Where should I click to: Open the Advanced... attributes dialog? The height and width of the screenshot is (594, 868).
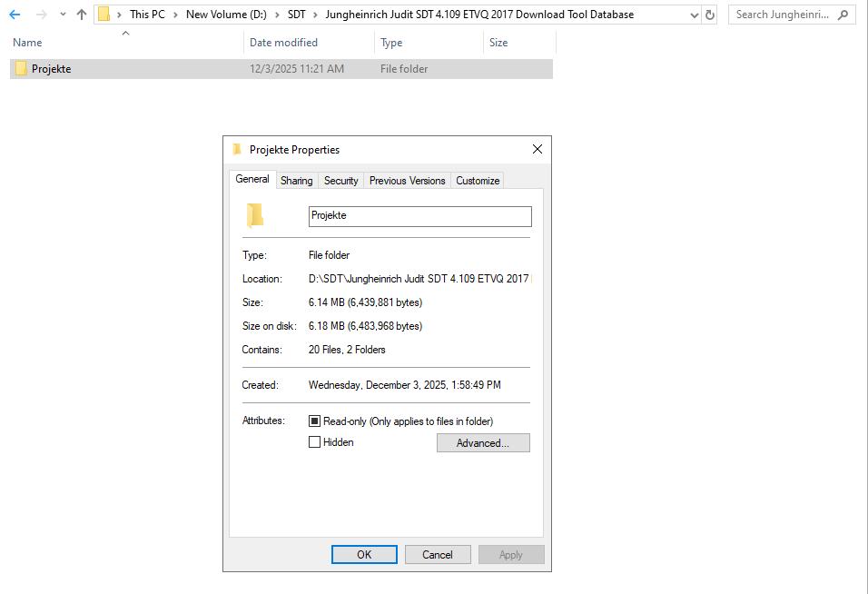483,443
